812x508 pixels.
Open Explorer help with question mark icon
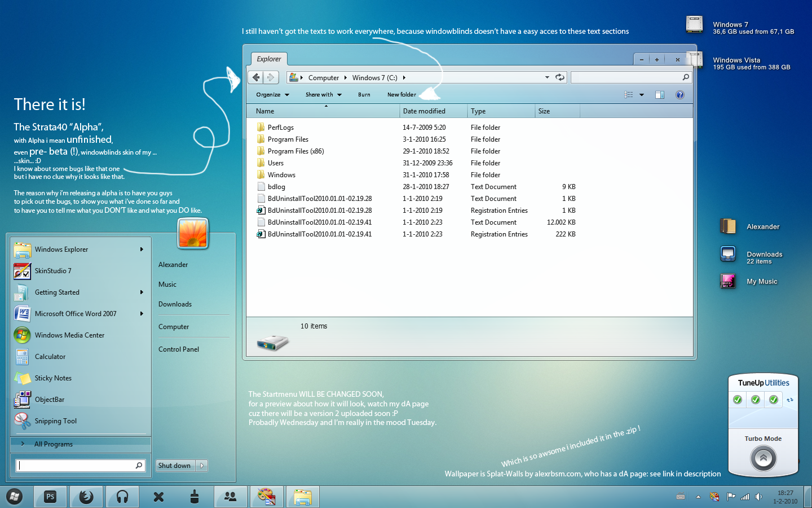(x=680, y=95)
